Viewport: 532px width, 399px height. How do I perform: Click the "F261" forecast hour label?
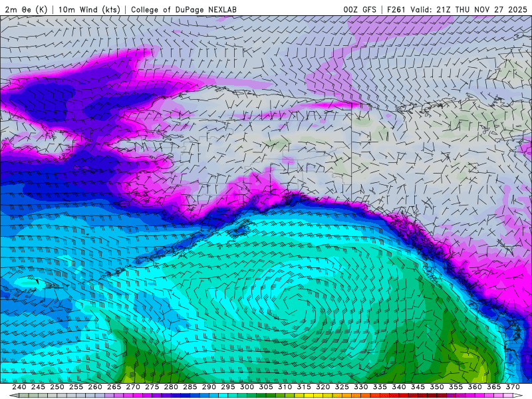click(x=396, y=9)
